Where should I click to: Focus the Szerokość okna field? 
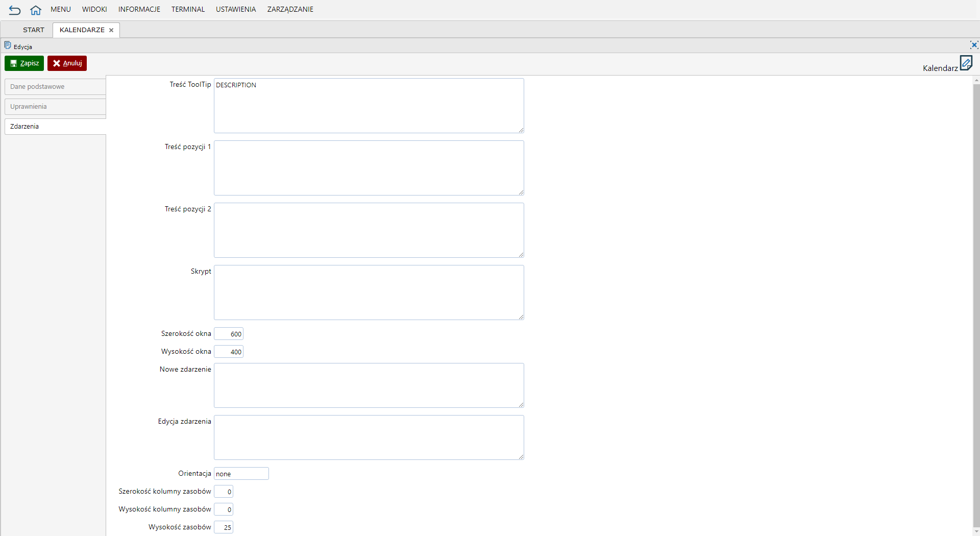(229, 334)
